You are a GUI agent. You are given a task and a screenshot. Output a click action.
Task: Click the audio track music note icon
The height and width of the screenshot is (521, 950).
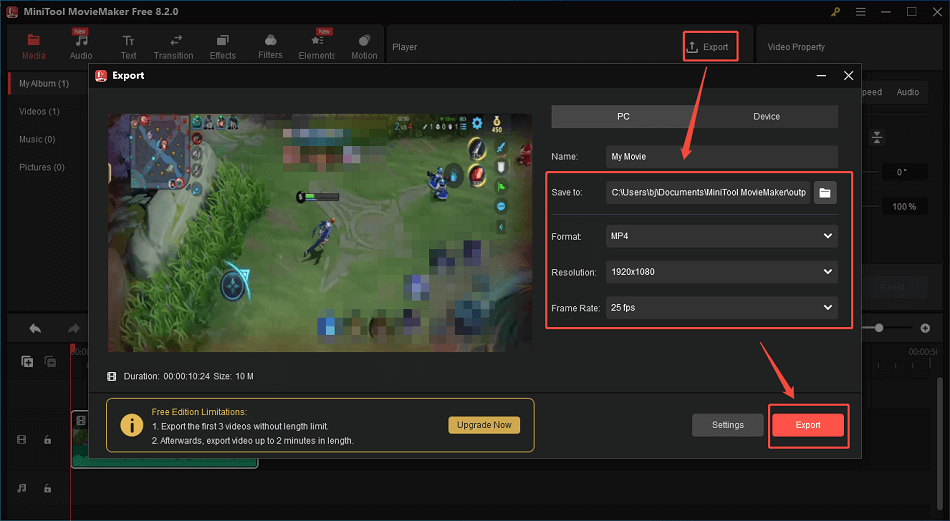[x=22, y=488]
